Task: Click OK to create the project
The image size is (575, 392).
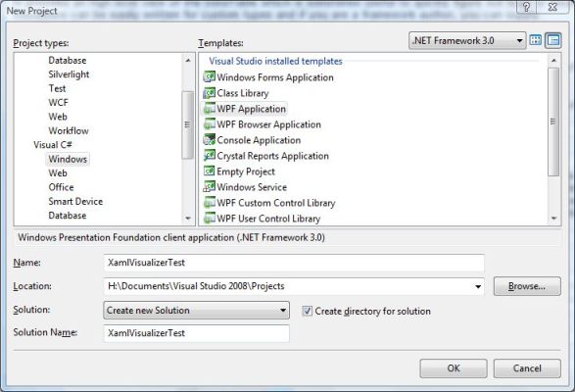Action: [454, 368]
